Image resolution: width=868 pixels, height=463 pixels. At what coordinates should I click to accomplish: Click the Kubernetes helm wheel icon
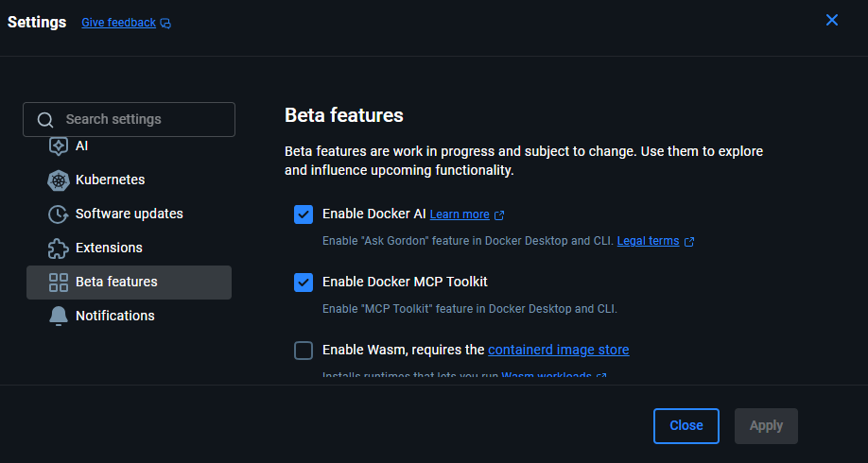tap(59, 180)
